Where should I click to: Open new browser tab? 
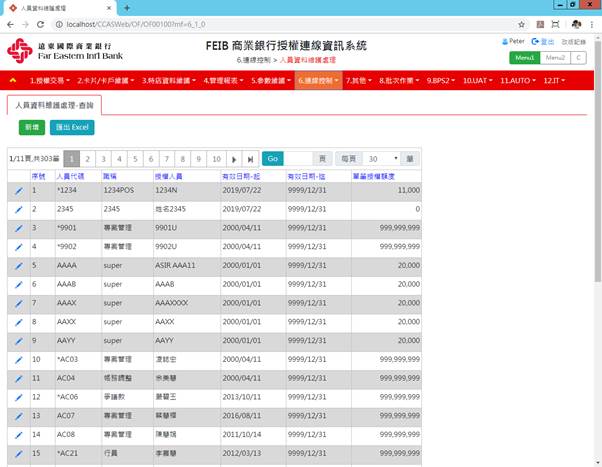click(127, 8)
